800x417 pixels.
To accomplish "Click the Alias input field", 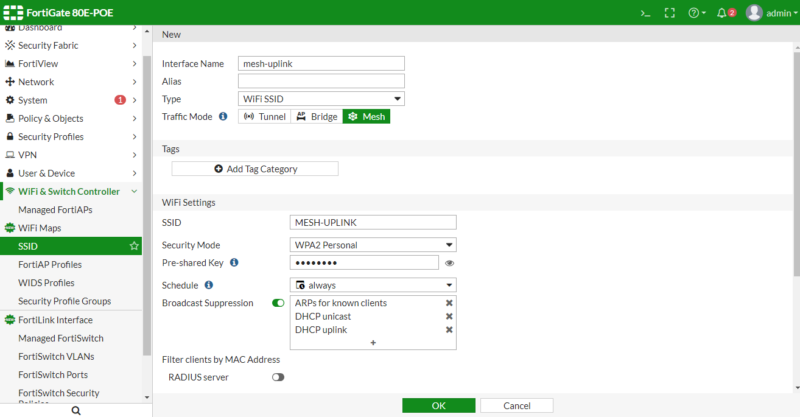I will (320, 81).
